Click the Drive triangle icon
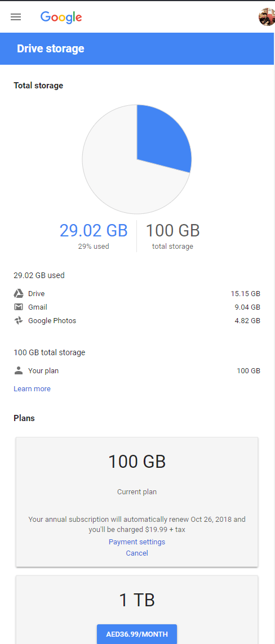The image size is (275, 644). pyautogui.click(x=19, y=294)
